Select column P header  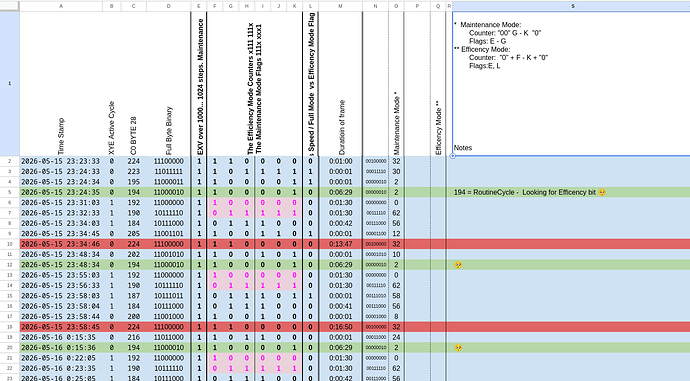point(417,6)
